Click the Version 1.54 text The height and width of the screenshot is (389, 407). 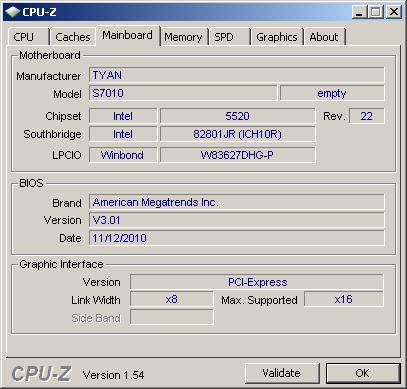[x=113, y=375]
